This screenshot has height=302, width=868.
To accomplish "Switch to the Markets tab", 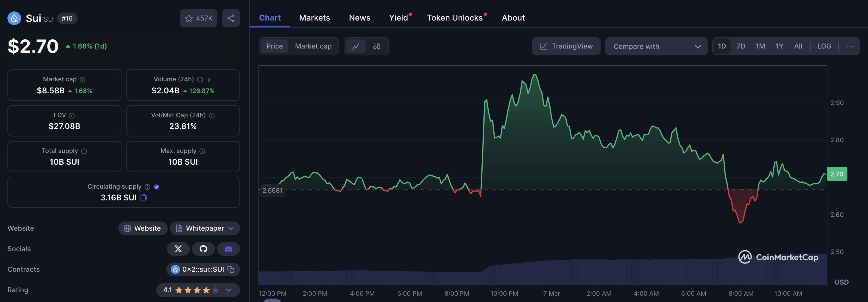I will 314,18.
